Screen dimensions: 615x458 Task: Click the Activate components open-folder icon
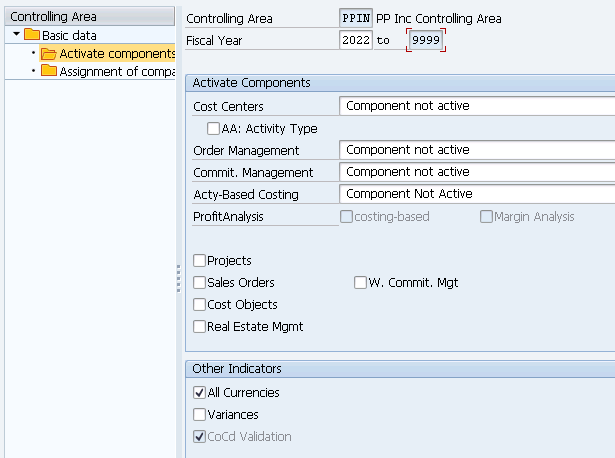click(49, 53)
